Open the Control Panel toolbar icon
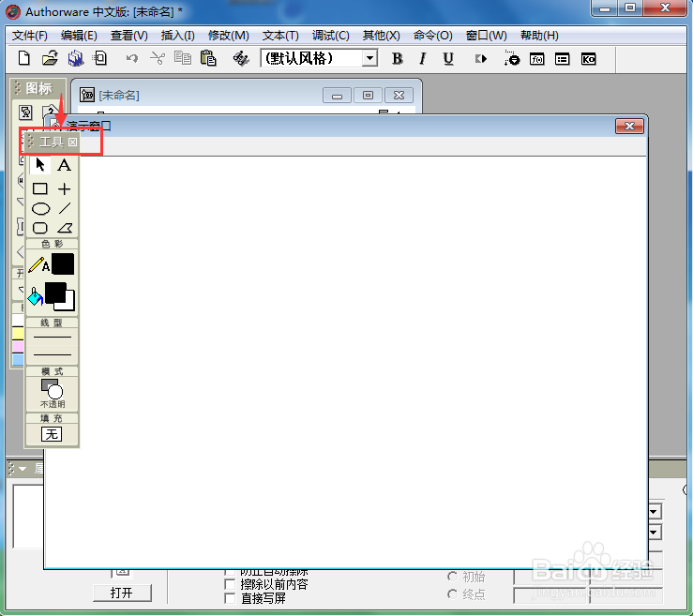 (x=511, y=58)
